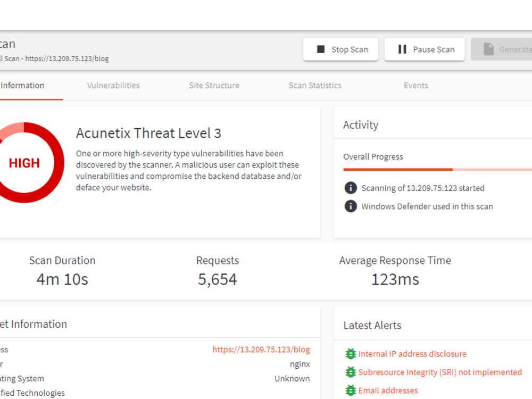
Task: Click the Pause Scan button
Action: click(425, 49)
